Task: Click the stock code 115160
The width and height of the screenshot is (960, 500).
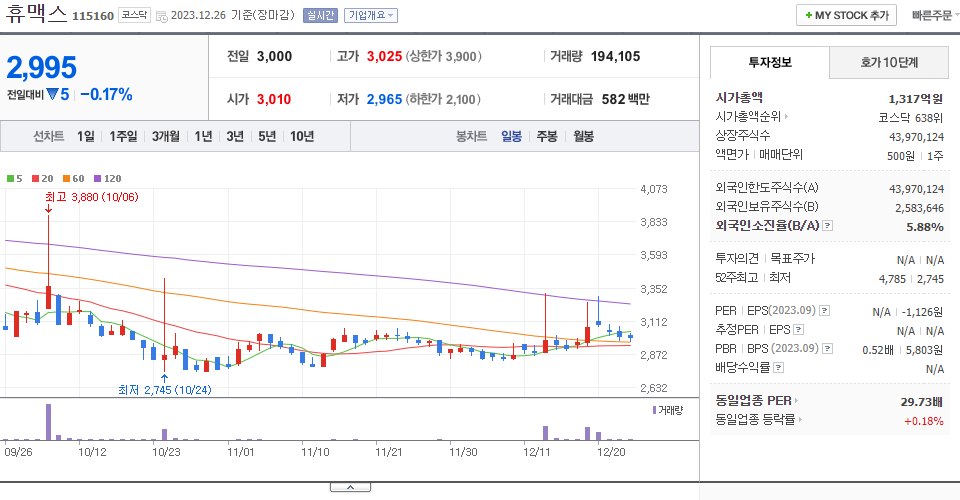Action: click(x=93, y=16)
